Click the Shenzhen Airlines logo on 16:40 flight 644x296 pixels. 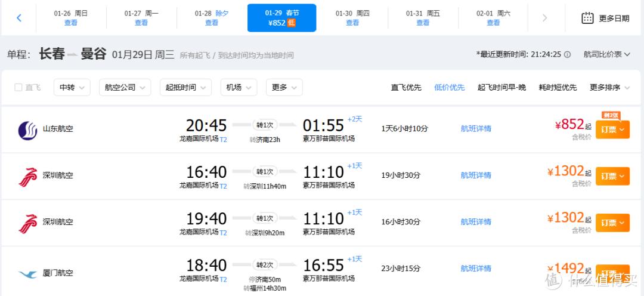click(x=27, y=176)
